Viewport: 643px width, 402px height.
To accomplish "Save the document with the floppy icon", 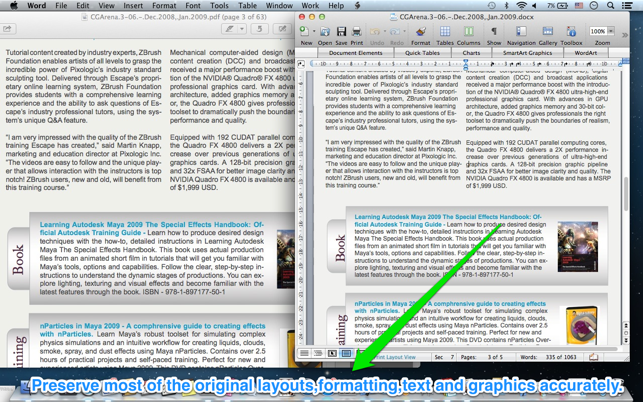I will point(341,31).
